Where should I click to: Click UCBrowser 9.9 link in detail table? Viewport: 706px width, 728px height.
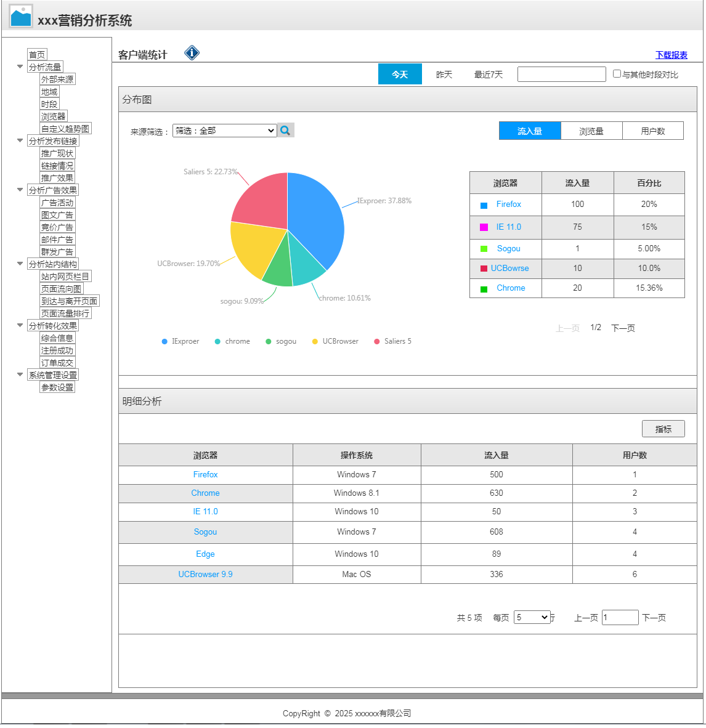coord(205,574)
